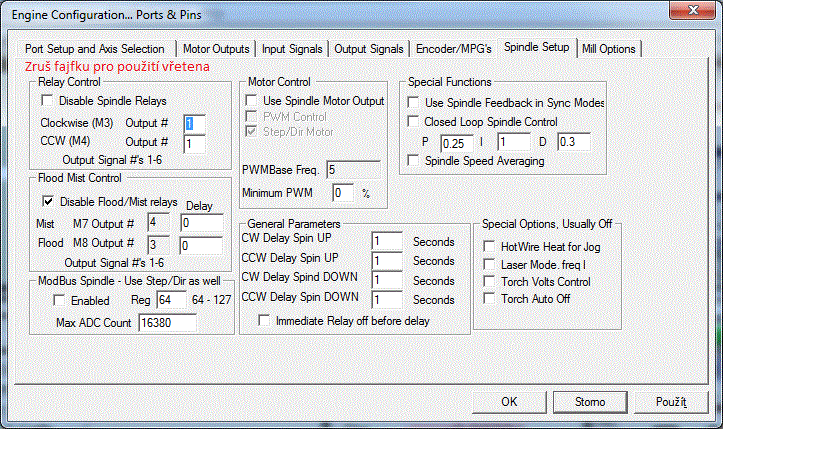816x460 pixels.
Task: Switch to Motor Outputs tab
Action: point(216,48)
